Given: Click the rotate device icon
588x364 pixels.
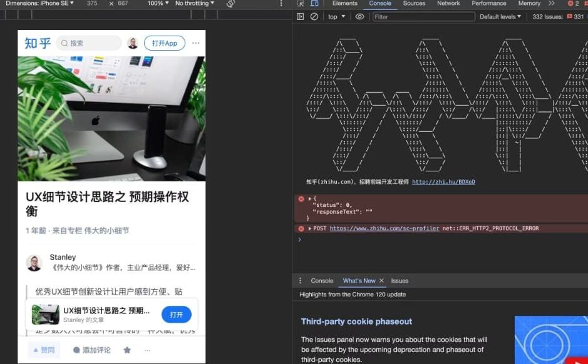Looking at the screenshot, I should pos(231,3).
